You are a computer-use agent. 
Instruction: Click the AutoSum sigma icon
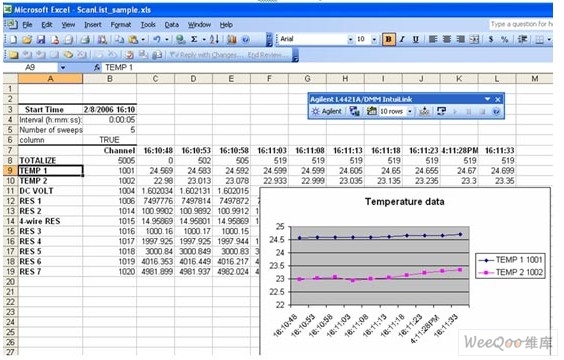coord(194,39)
